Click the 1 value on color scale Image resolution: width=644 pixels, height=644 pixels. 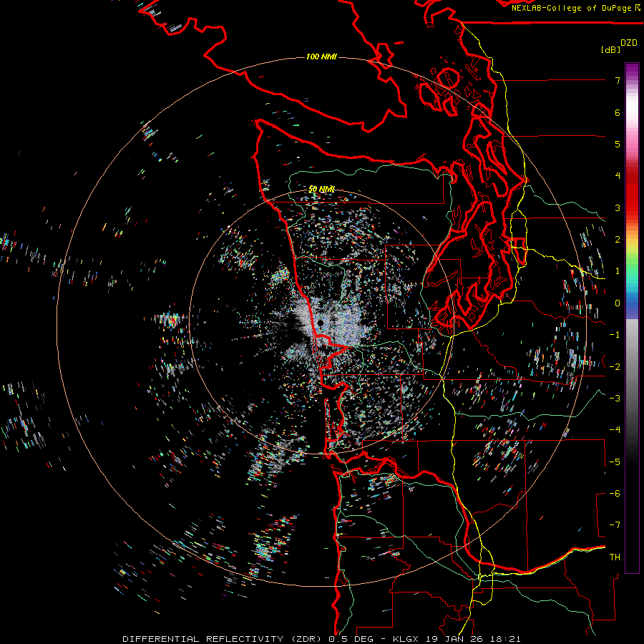coord(618,271)
